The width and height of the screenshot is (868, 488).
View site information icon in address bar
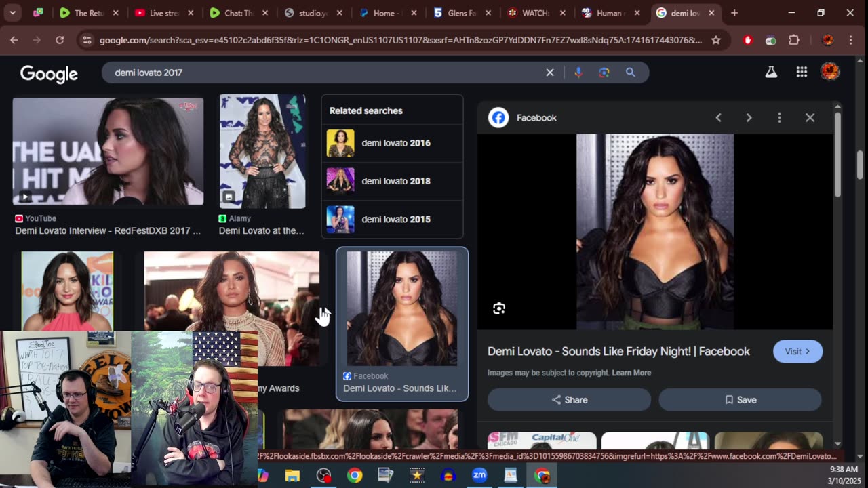click(86, 40)
